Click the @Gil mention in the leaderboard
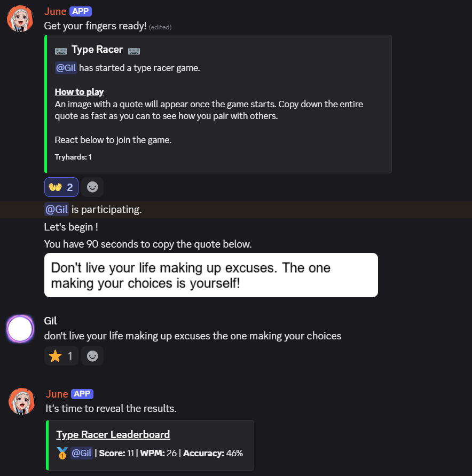472x476 pixels. point(82,453)
